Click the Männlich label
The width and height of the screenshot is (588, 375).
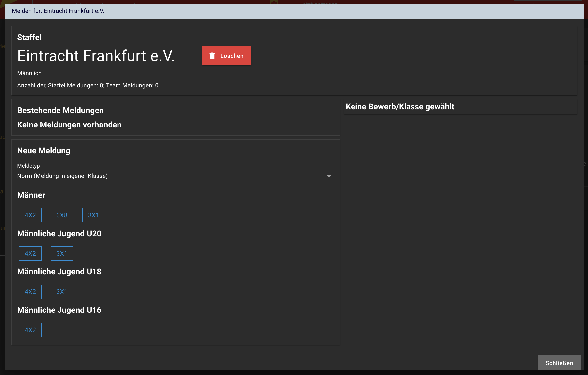pos(29,73)
